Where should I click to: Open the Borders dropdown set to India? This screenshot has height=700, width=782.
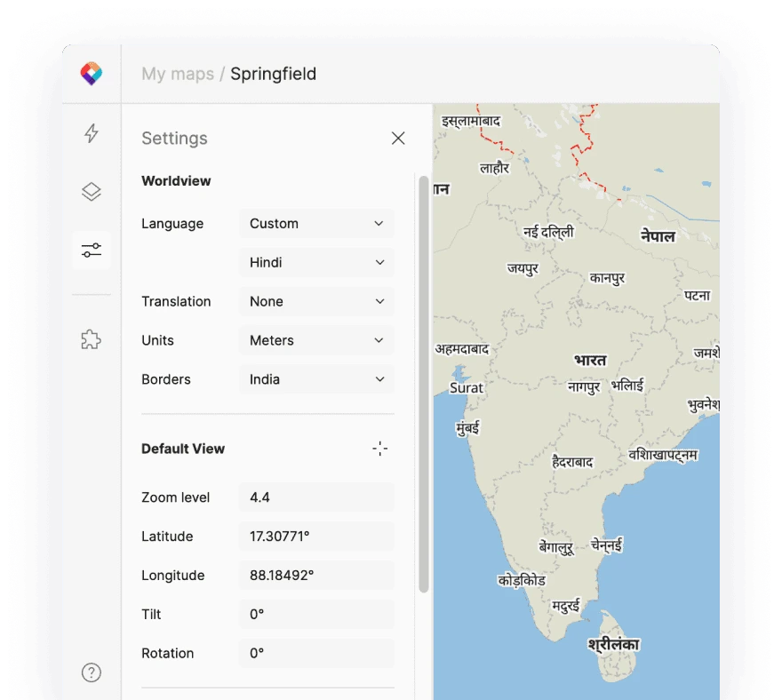click(316, 379)
